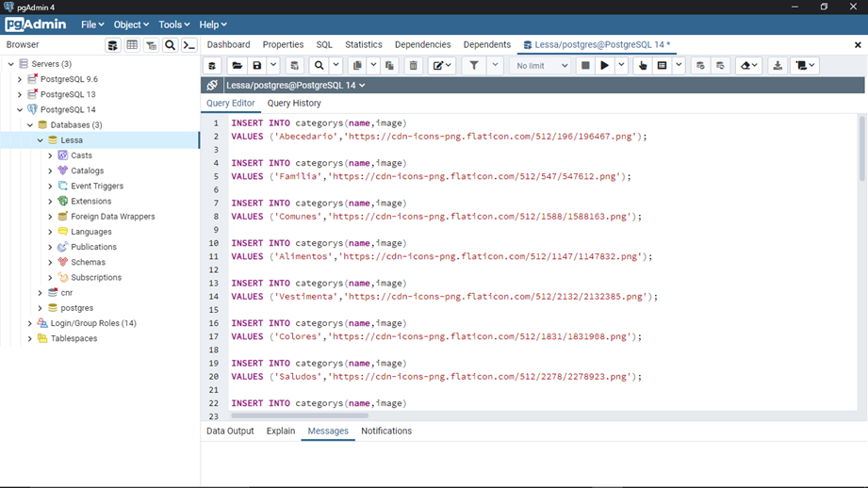This screenshot has height=488, width=868.
Task: Click the Filter funnel icon
Action: [474, 66]
